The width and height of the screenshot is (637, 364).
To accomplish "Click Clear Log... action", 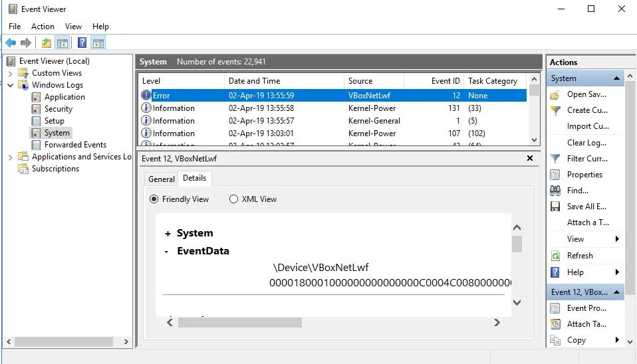I will pyautogui.click(x=586, y=143).
